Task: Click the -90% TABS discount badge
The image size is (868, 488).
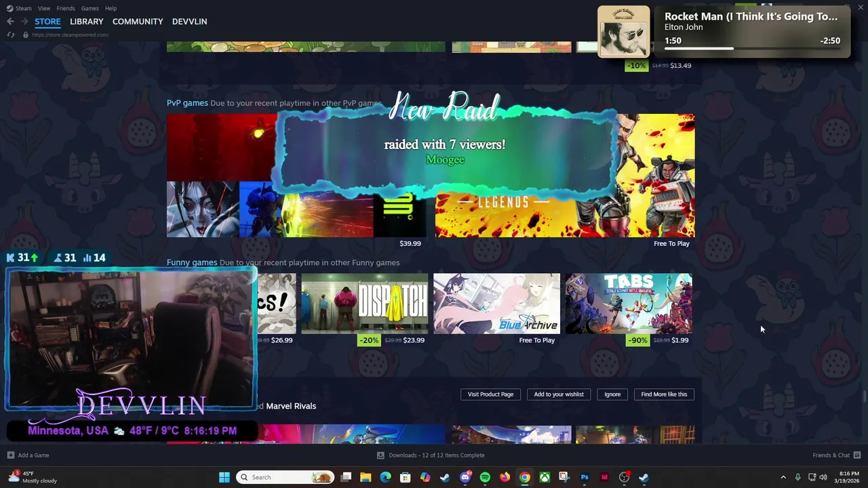Action: (637, 340)
